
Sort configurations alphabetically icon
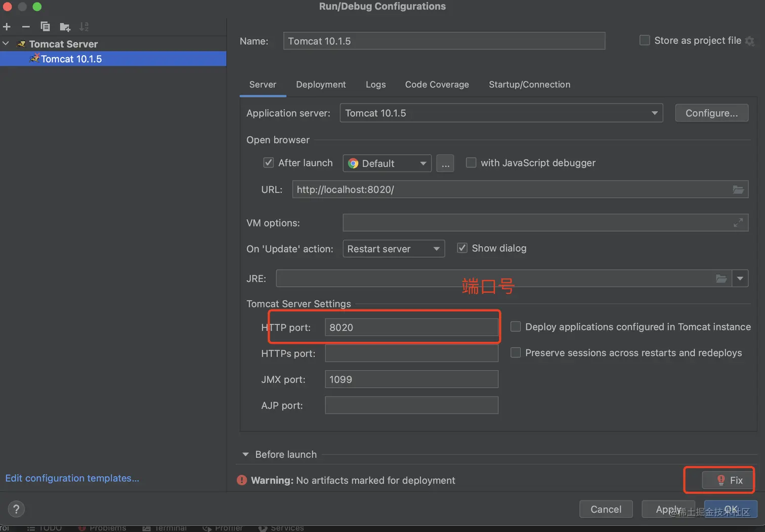pyautogui.click(x=84, y=26)
